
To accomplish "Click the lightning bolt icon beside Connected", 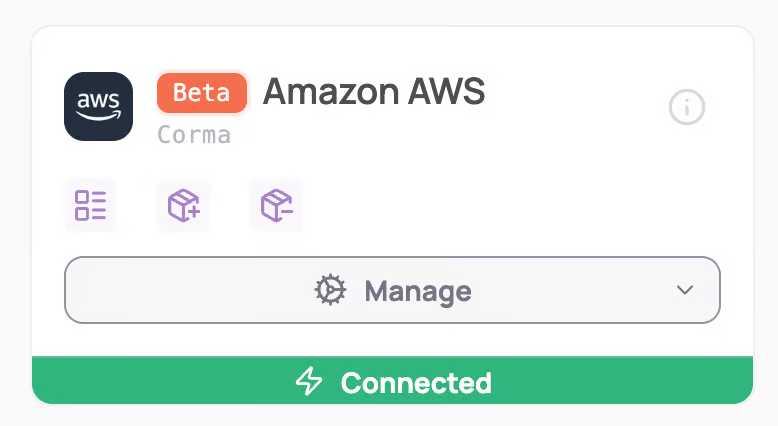I will point(309,382).
